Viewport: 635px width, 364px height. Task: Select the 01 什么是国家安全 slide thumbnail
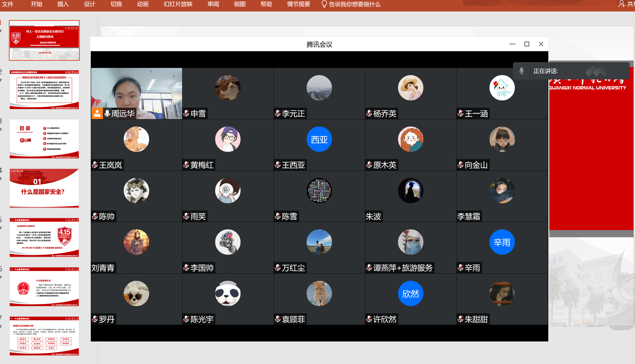tap(44, 188)
